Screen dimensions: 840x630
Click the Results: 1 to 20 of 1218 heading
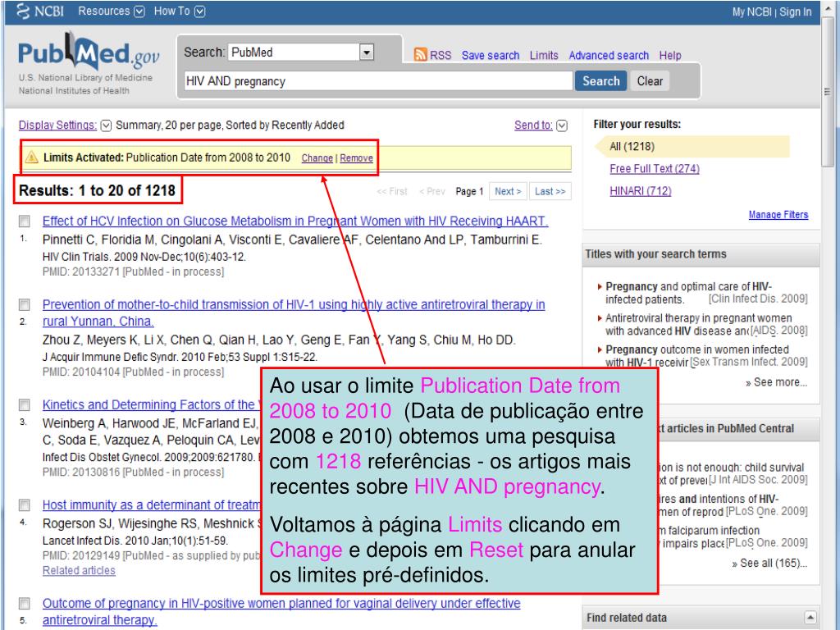pos(97,190)
